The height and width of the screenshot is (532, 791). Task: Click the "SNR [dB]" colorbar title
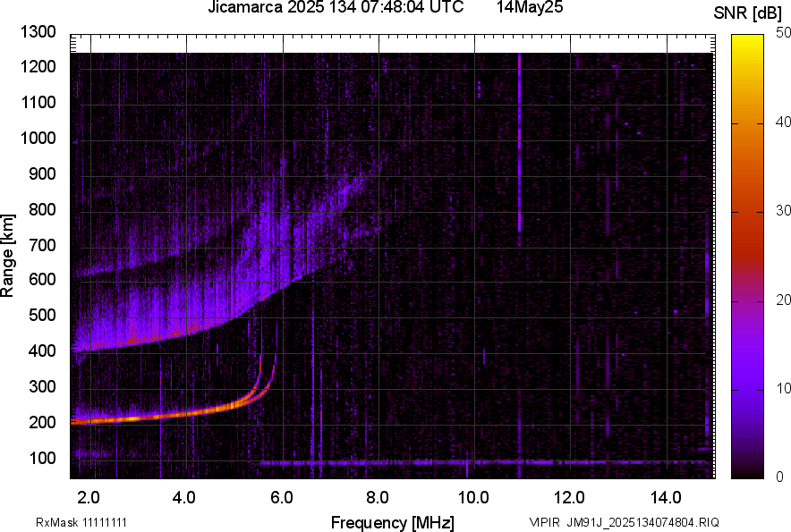pos(748,13)
